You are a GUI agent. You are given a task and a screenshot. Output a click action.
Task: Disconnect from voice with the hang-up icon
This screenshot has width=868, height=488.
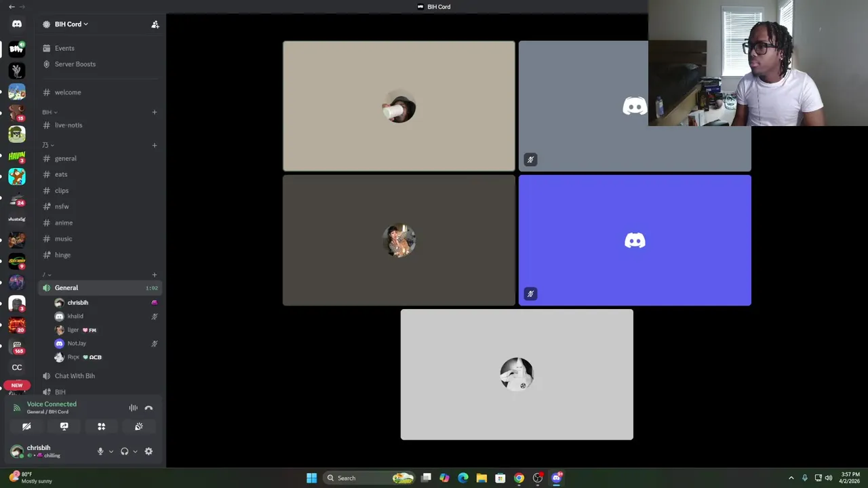tap(149, 408)
